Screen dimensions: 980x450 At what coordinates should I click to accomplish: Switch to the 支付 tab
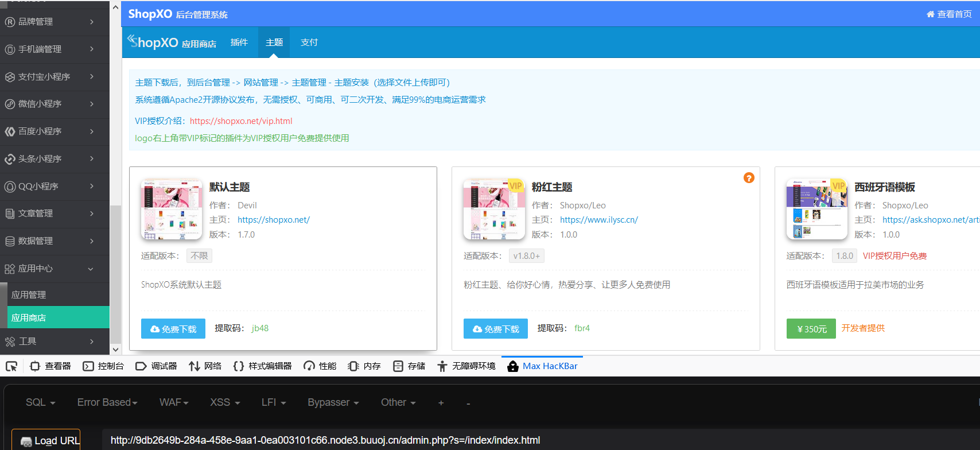[x=309, y=42]
